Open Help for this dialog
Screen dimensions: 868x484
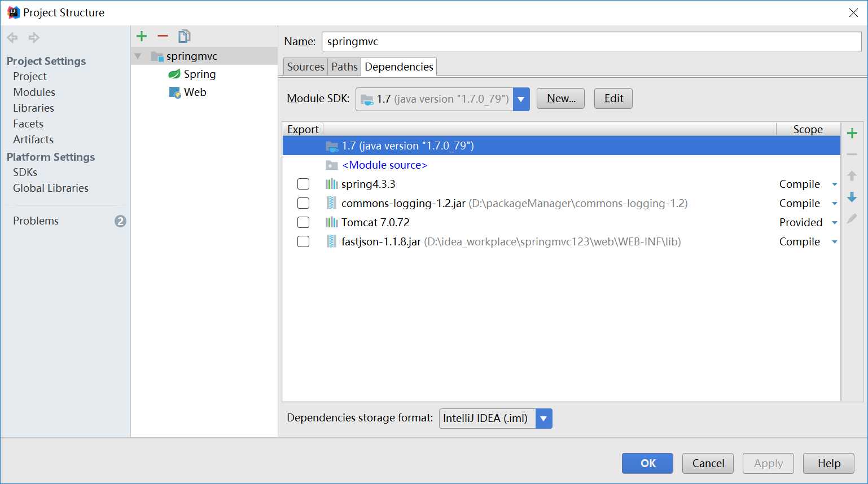coord(828,463)
